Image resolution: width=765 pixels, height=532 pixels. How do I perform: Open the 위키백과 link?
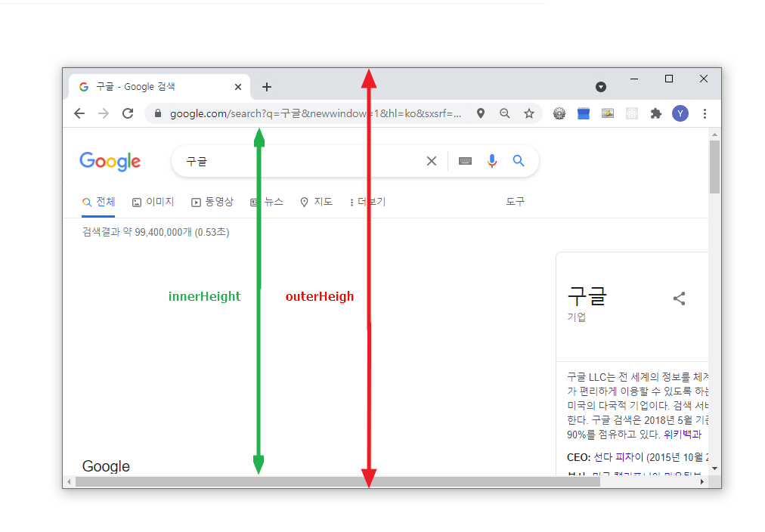683,434
